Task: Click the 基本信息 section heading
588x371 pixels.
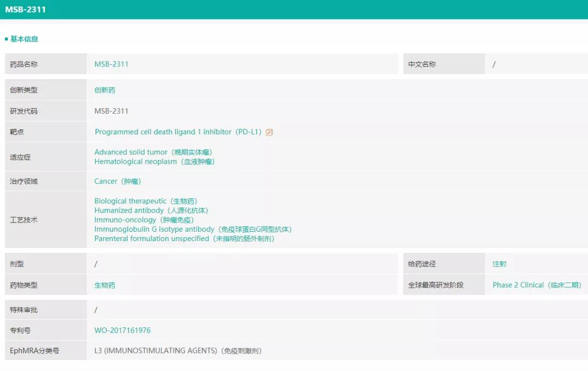Action: pos(24,39)
